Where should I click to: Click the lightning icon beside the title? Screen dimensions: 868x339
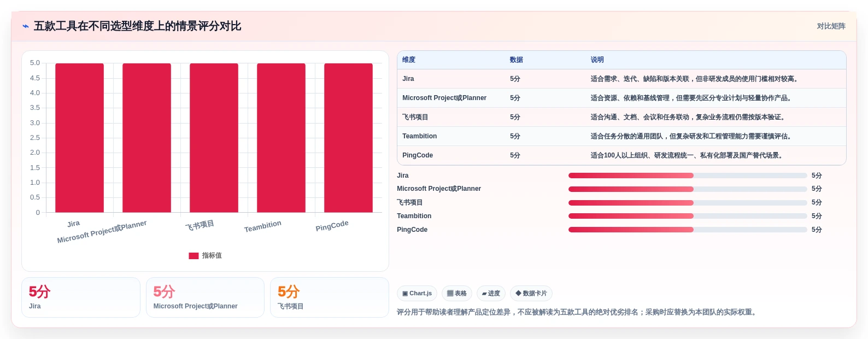(26, 26)
